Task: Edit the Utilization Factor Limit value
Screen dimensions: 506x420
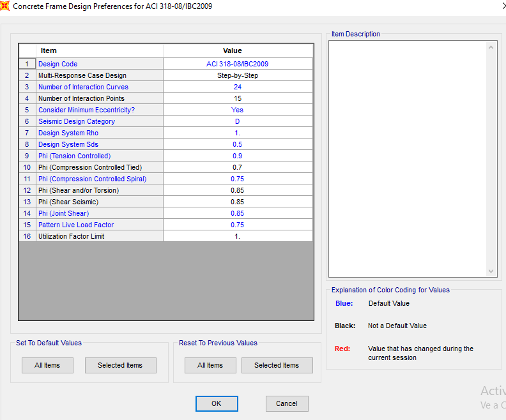Action: [238, 236]
